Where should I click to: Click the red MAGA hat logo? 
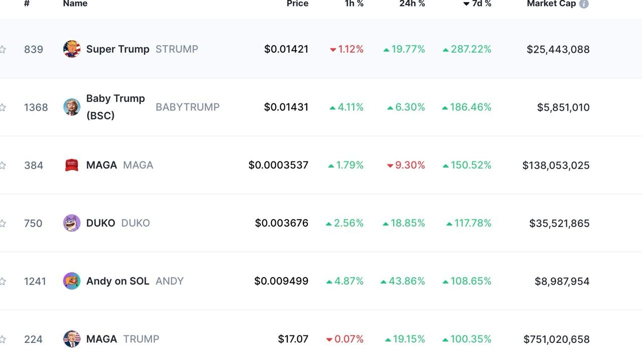(x=72, y=165)
